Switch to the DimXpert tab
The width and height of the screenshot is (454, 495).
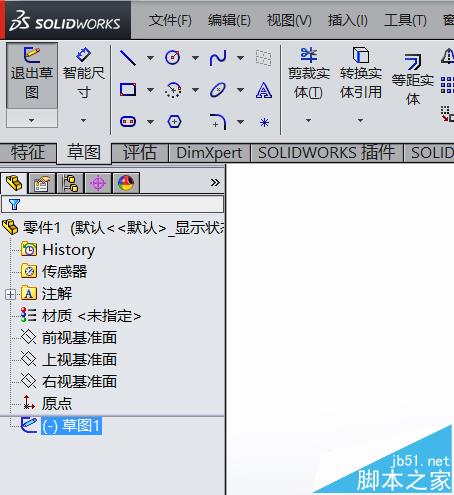(x=209, y=153)
